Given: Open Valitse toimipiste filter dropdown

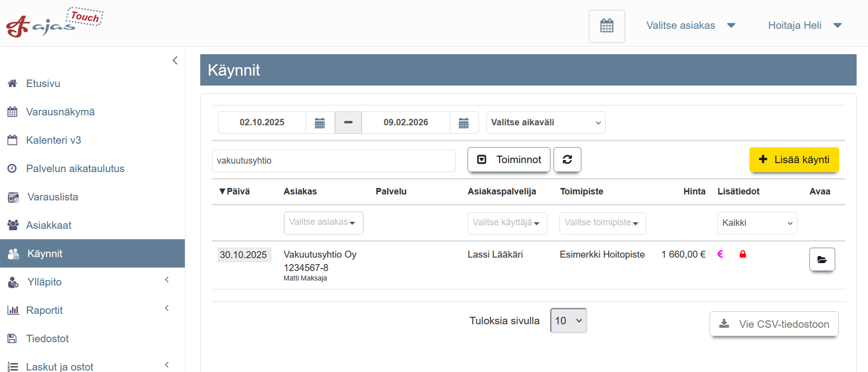Looking at the screenshot, I should [x=602, y=223].
